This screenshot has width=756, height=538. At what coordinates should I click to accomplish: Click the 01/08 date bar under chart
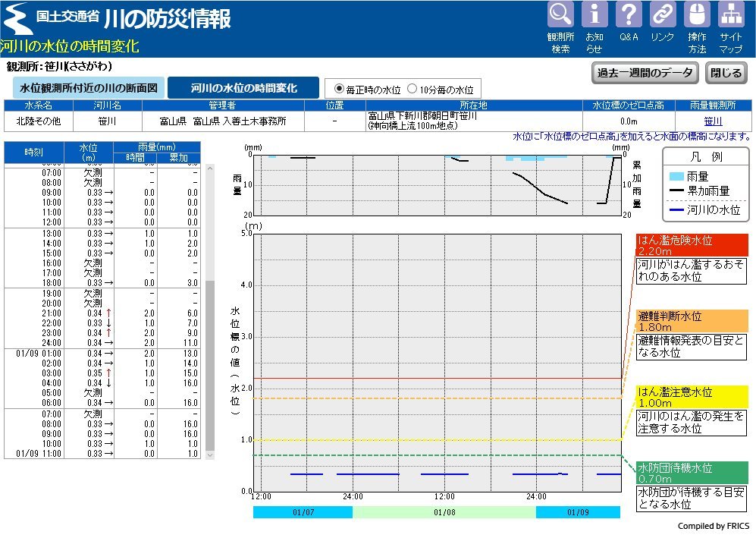point(444,512)
